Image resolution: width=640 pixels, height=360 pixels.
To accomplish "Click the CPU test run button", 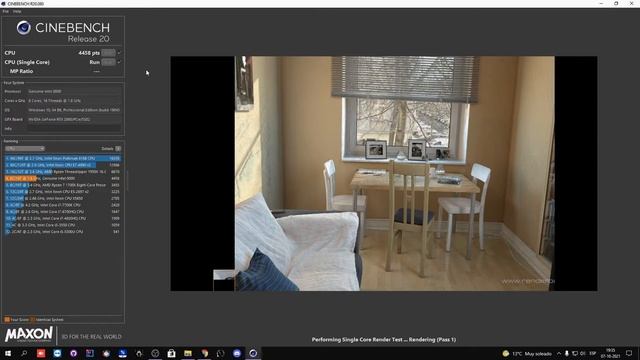I will pos(108,53).
